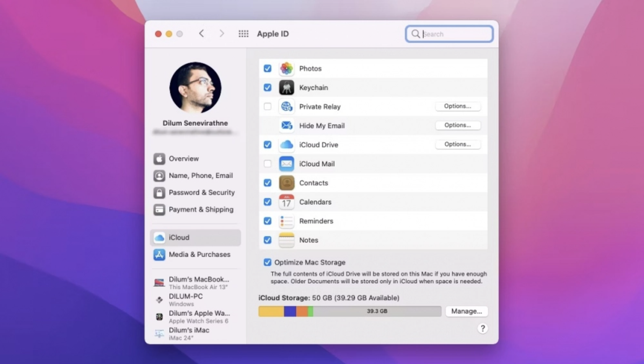
Task: Click the iCloud storage usage bar
Action: tap(350, 311)
